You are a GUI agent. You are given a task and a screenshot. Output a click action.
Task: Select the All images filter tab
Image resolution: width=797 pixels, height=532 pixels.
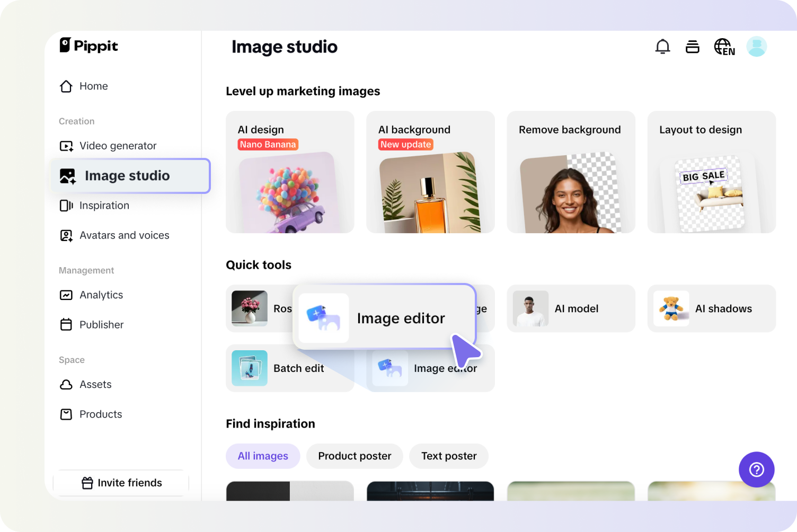[x=263, y=456]
